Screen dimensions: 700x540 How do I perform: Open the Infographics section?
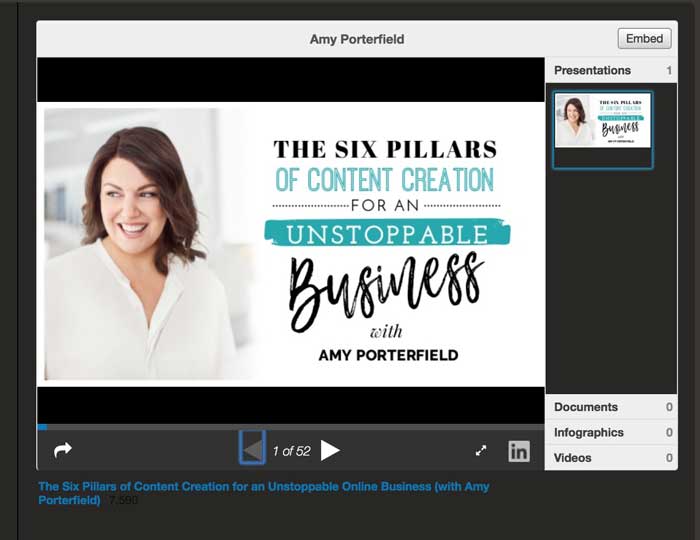coord(611,432)
